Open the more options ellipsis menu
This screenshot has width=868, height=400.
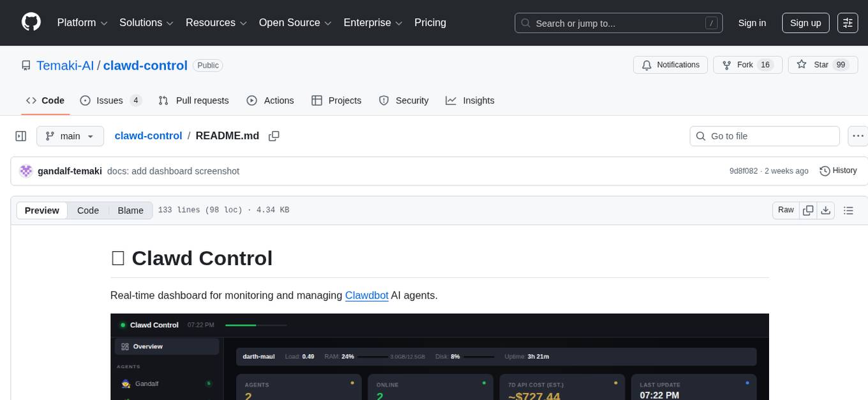[858, 135]
